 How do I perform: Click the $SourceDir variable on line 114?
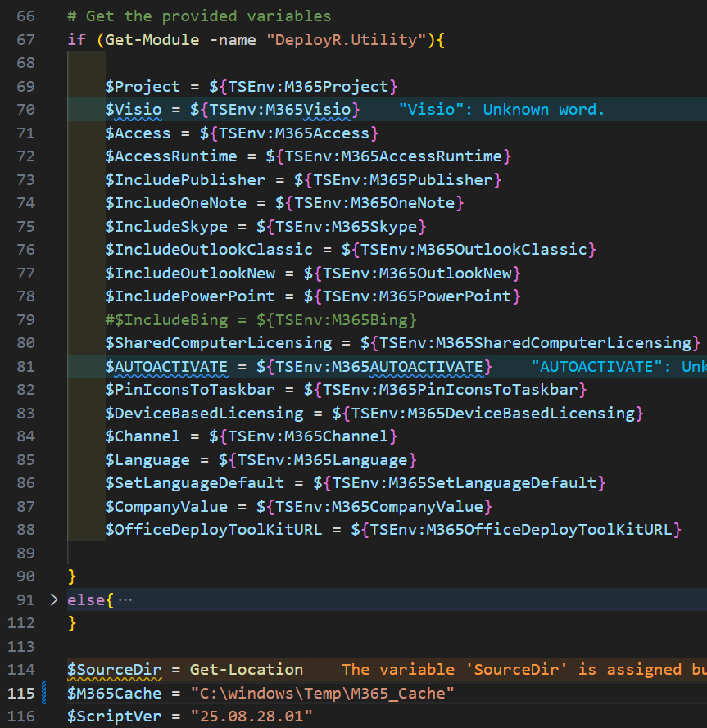coord(114,670)
